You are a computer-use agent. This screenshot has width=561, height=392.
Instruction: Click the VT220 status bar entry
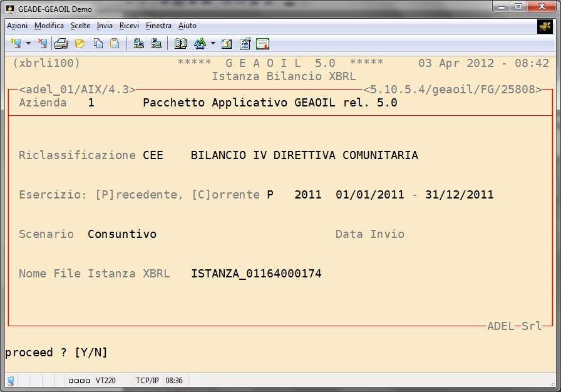coord(106,381)
